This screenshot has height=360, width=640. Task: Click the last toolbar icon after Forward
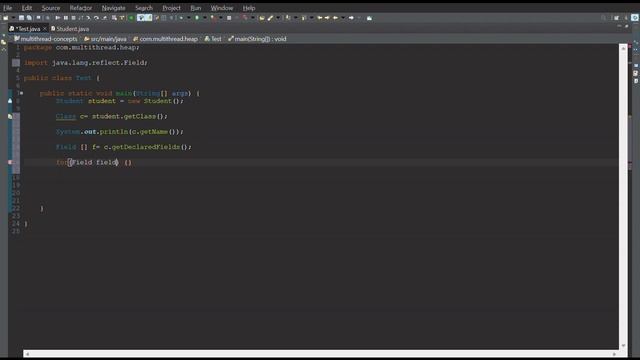(x=369, y=18)
